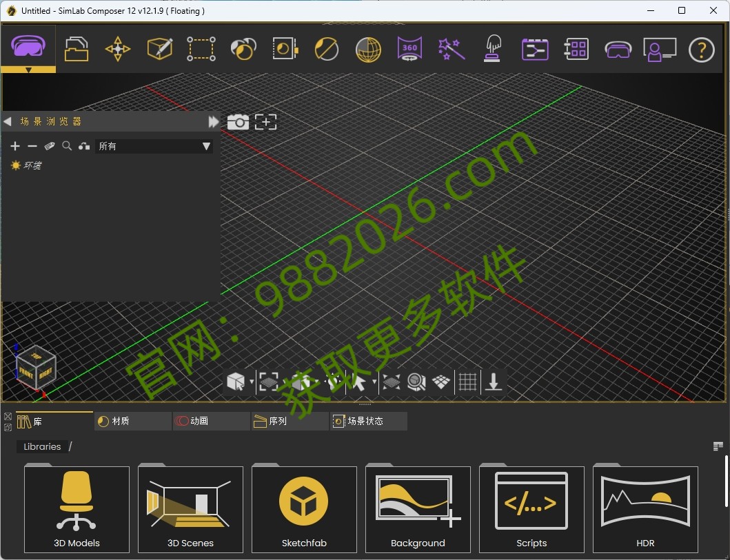The image size is (730, 560).
Task: Open the Background library folder
Action: pyautogui.click(x=418, y=509)
